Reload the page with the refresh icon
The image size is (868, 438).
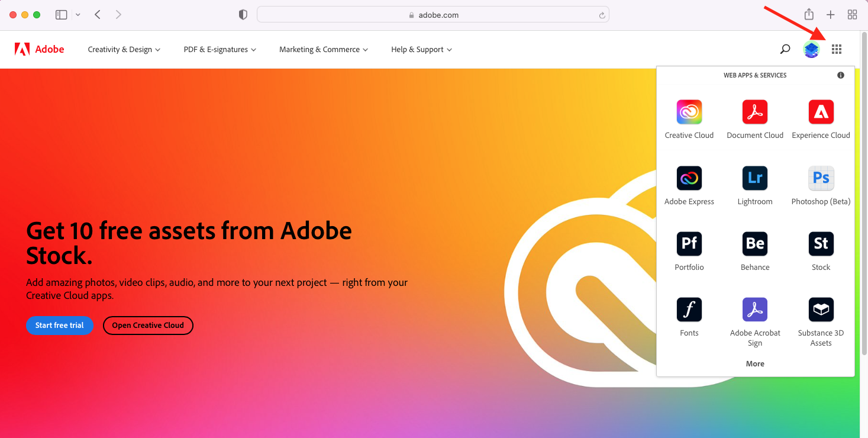(602, 15)
